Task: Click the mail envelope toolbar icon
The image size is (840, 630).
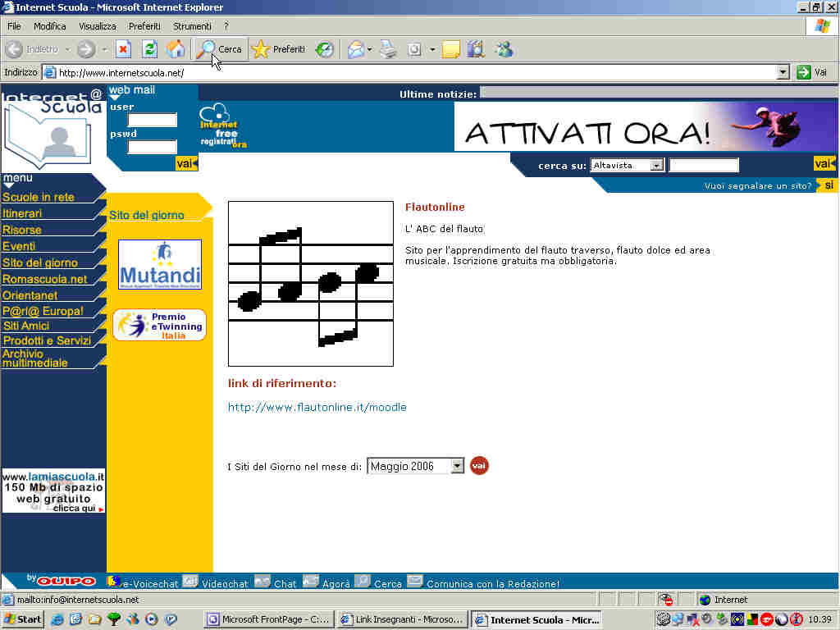Action: coord(355,49)
